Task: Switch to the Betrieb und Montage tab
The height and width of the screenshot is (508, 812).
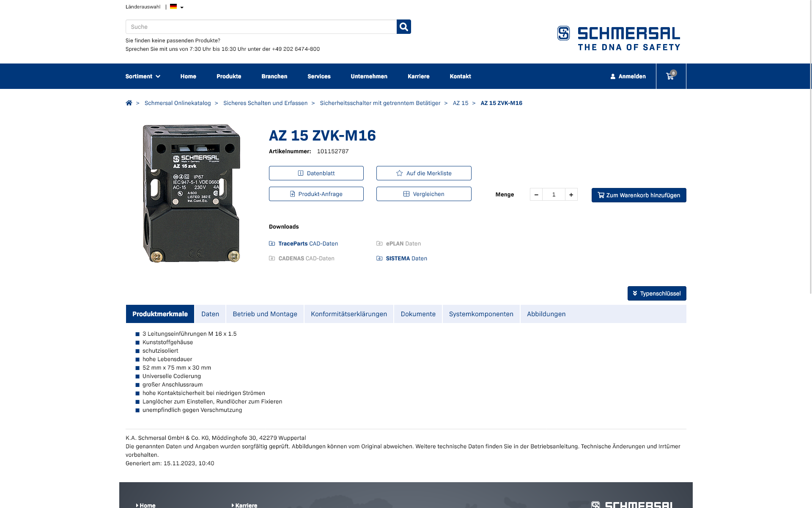Action: click(265, 314)
